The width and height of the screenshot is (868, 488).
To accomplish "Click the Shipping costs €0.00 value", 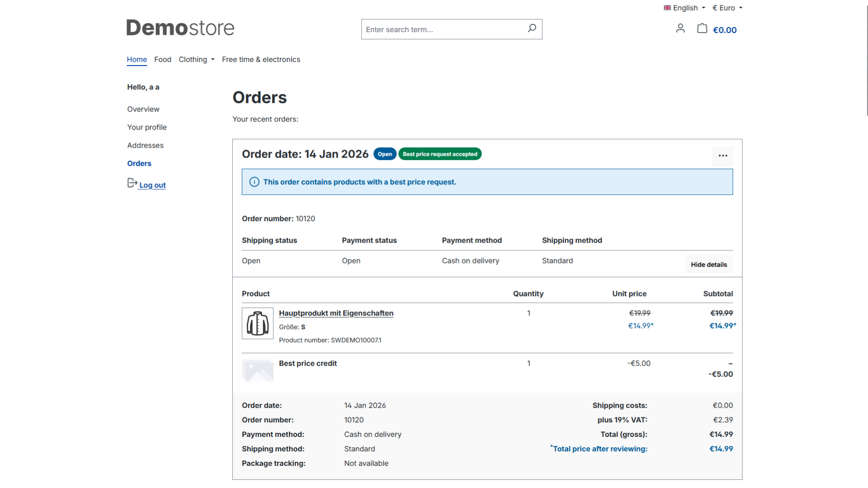I will [x=723, y=405].
